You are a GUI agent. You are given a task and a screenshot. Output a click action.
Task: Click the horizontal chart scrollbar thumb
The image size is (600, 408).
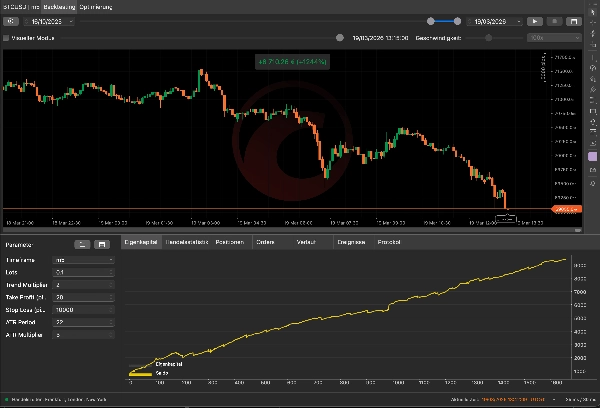[x=578, y=230]
